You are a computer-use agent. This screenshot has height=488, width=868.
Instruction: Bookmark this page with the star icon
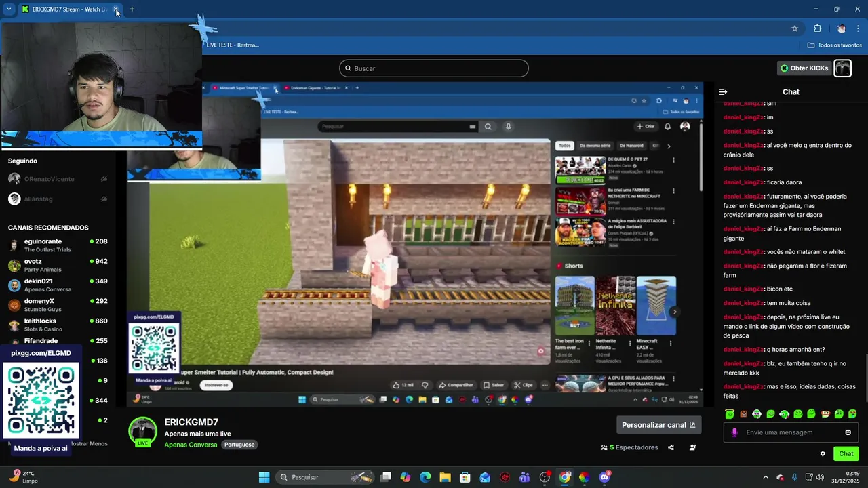point(795,28)
